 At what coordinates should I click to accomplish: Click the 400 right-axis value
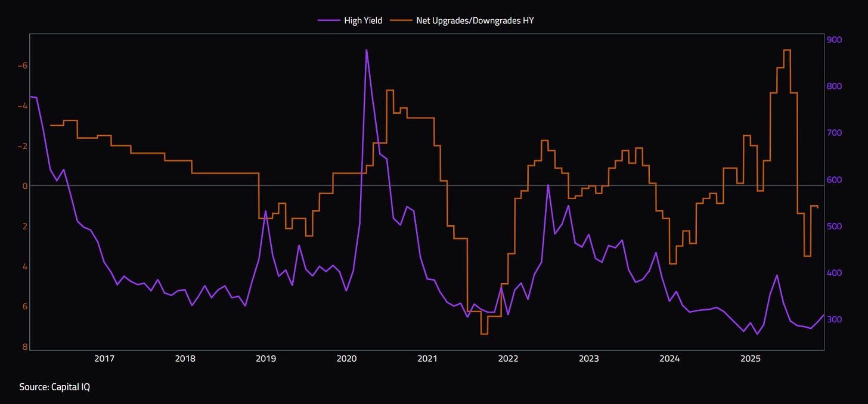pyautogui.click(x=834, y=273)
